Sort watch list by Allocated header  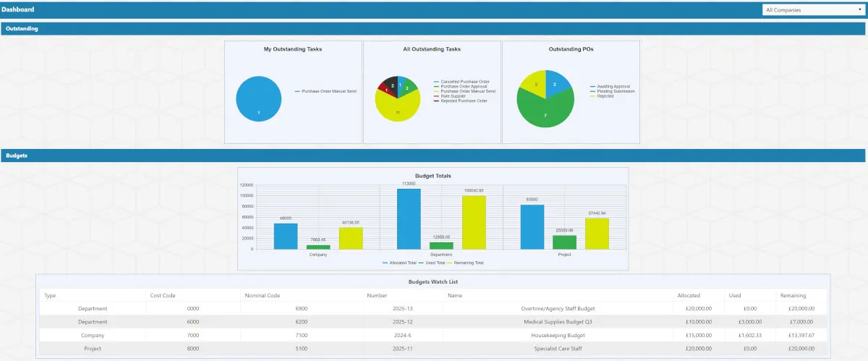tap(689, 295)
